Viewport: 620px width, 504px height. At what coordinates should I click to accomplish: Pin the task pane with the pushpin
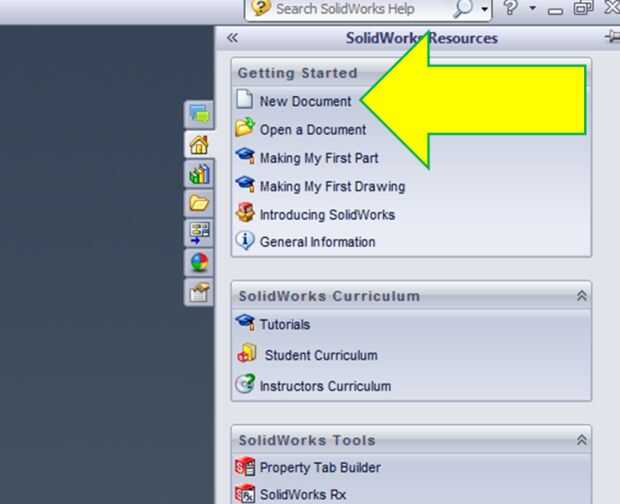pyautogui.click(x=612, y=37)
